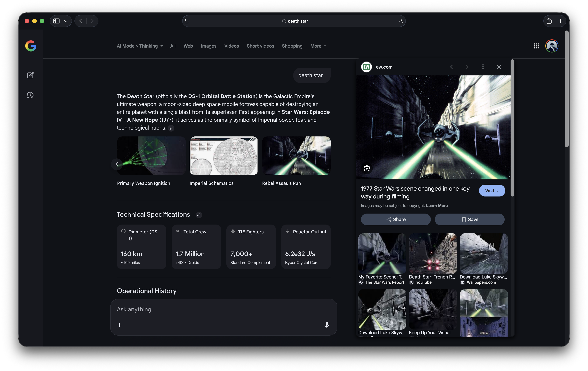Screen dimensions: 588x371
Task: Go forward in Safari history
Action: tap(92, 21)
